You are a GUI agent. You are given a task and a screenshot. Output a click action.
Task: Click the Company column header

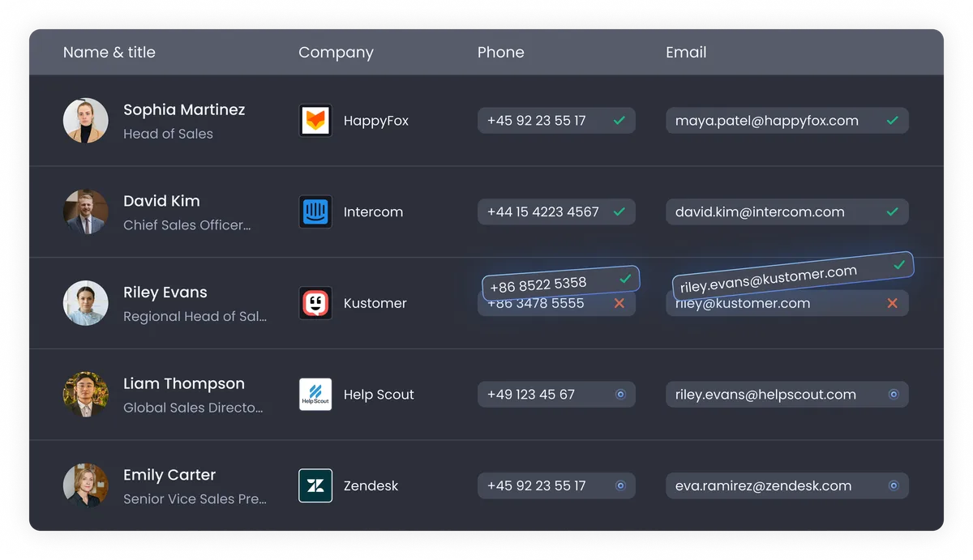(x=336, y=52)
